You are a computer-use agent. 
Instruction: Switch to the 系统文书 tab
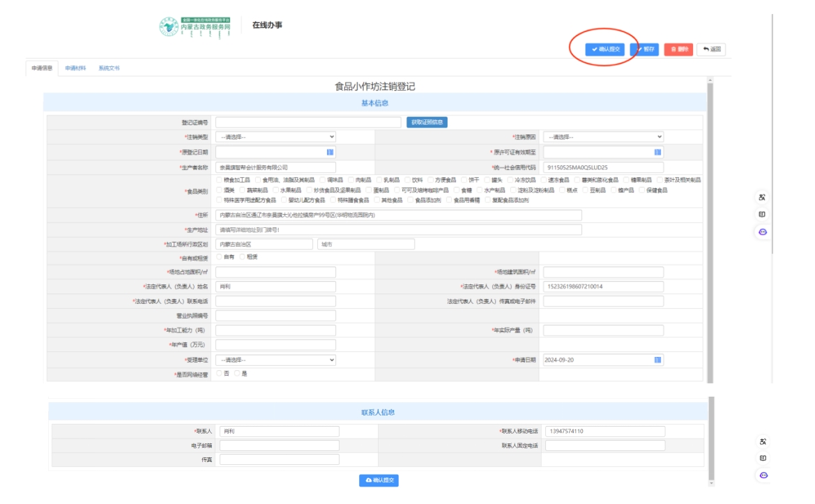[x=109, y=68]
